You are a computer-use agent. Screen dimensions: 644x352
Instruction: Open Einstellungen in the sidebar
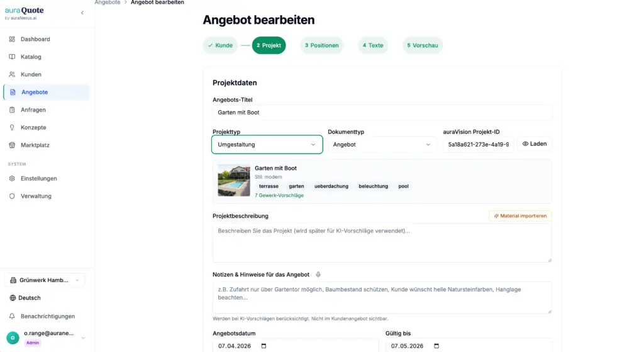pyautogui.click(x=46, y=178)
